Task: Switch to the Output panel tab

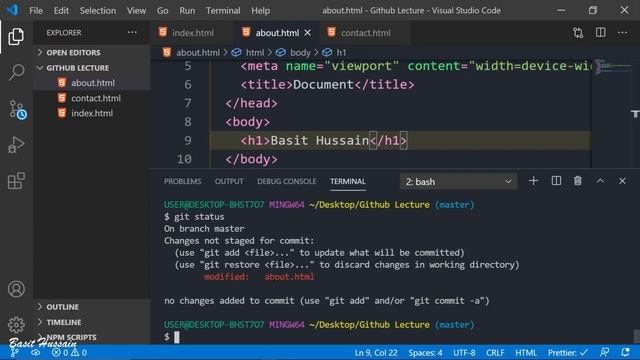Action: click(229, 181)
